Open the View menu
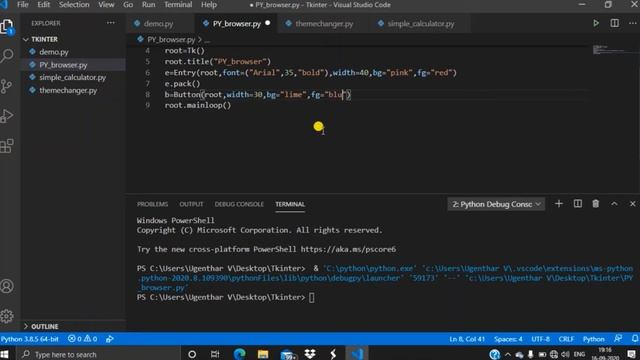 click(x=106, y=5)
